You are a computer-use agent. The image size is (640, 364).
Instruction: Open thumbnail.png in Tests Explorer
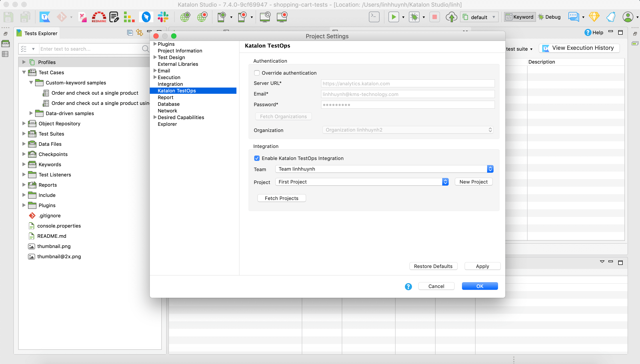[54, 246]
